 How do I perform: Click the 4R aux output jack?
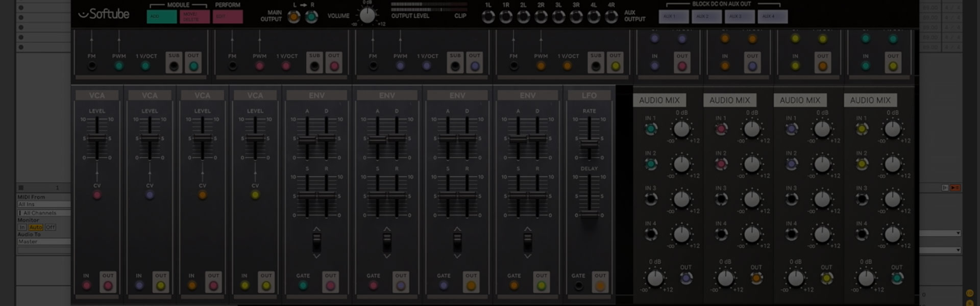coord(611,17)
